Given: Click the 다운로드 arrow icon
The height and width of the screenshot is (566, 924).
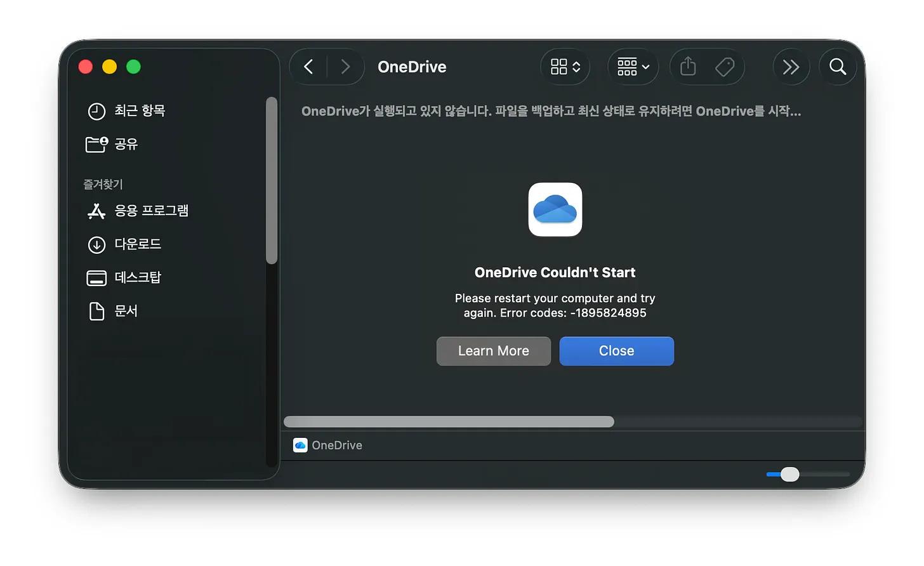Looking at the screenshot, I should (x=96, y=245).
